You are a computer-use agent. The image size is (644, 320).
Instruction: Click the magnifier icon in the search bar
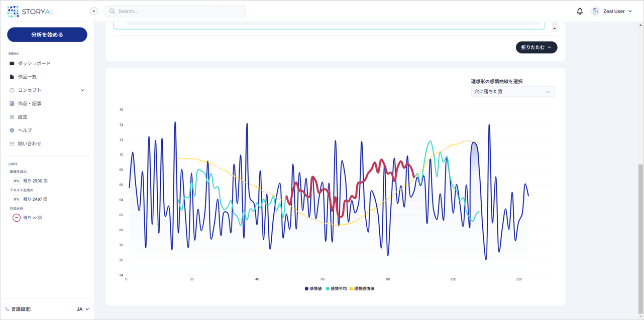(x=113, y=11)
